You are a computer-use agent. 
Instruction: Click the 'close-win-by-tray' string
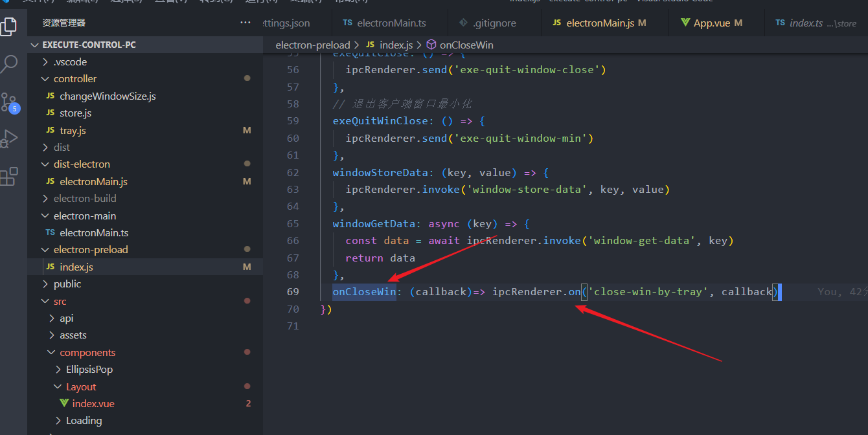(x=648, y=292)
